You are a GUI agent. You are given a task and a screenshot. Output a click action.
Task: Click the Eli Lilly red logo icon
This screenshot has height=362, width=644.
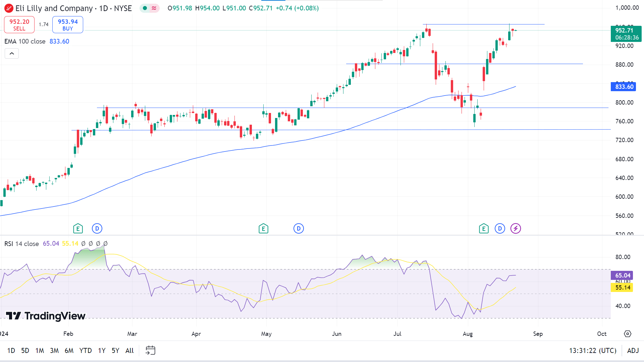click(9, 8)
